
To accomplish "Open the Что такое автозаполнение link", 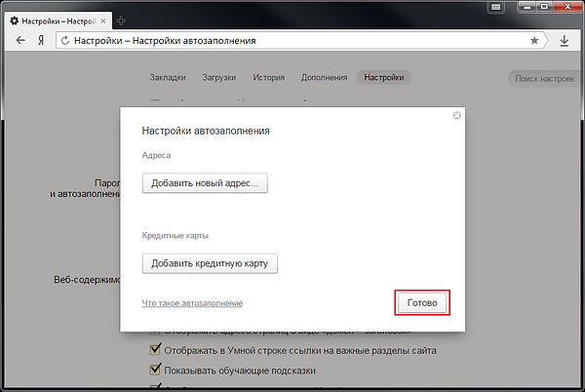I will point(192,303).
